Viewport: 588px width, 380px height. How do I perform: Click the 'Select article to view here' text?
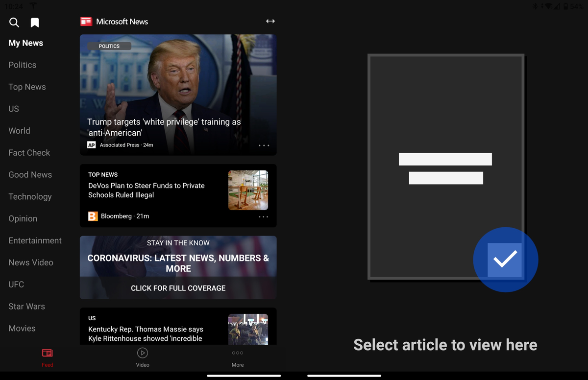point(445,345)
